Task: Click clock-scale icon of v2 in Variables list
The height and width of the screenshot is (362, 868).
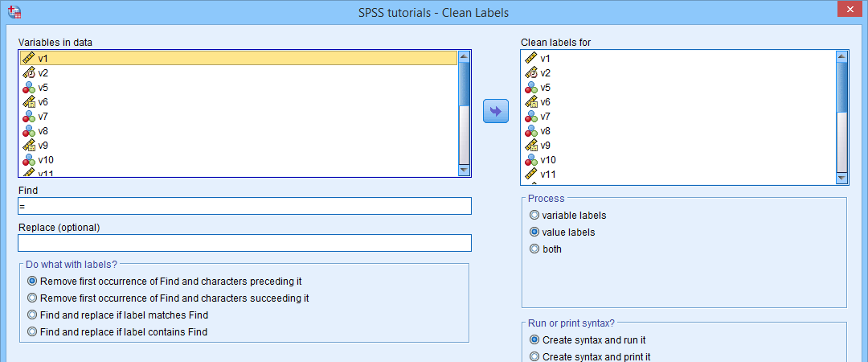Action: pyautogui.click(x=28, y=72)
